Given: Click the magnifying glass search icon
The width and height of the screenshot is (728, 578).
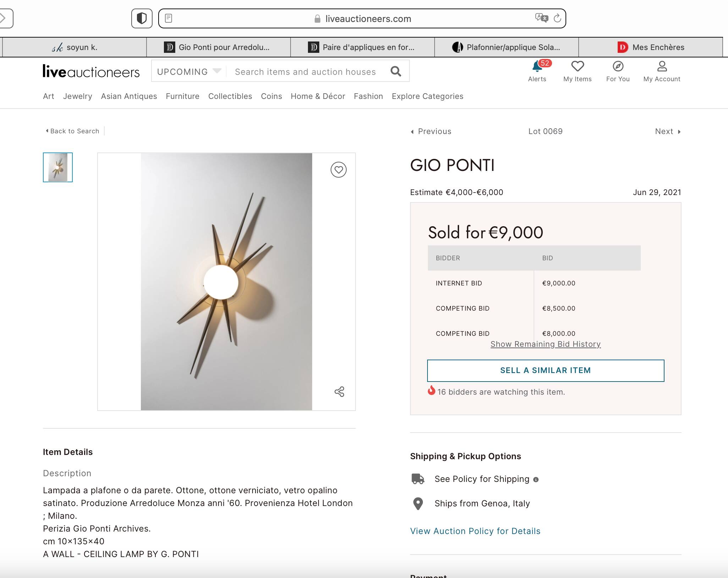Looking at the screenshot, I should click(396, 71).
